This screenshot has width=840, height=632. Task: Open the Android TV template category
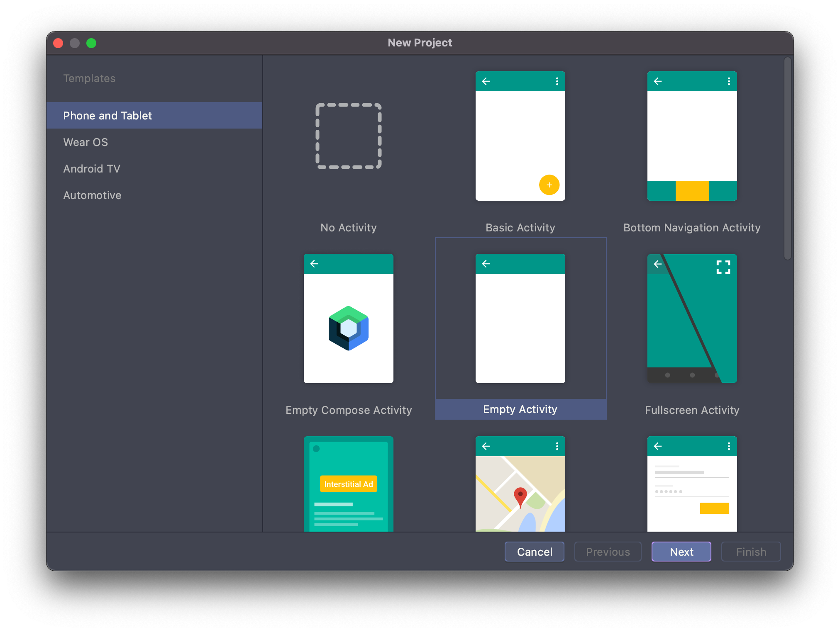coord(92,169)
